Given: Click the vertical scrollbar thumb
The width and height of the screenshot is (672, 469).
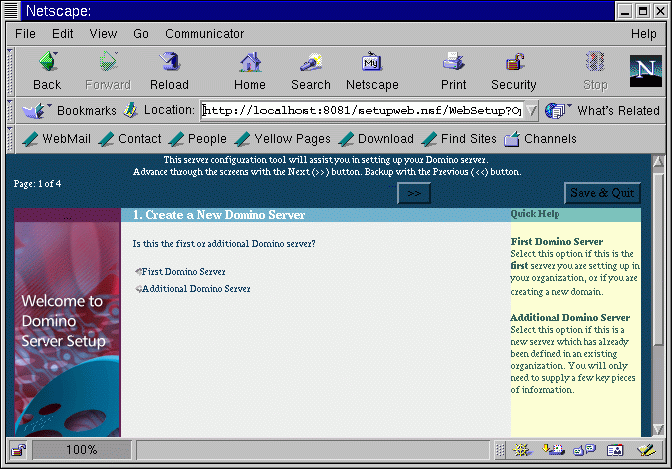Looking at the screenshot, I should pos(658,257).
